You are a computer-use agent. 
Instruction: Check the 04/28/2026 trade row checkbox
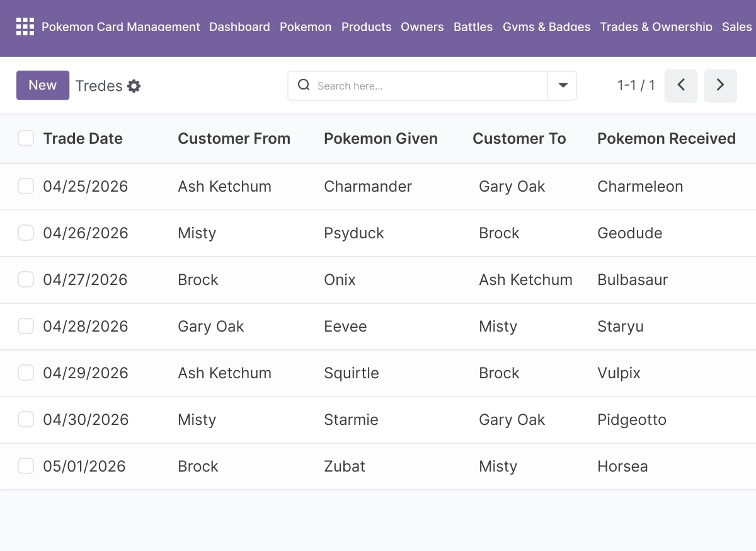(x=26, y=327)
